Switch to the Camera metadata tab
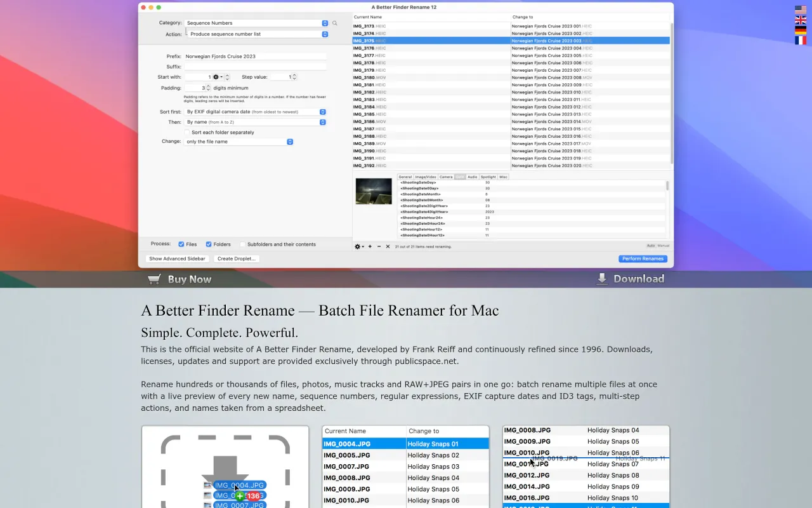 tap(446, 177)
